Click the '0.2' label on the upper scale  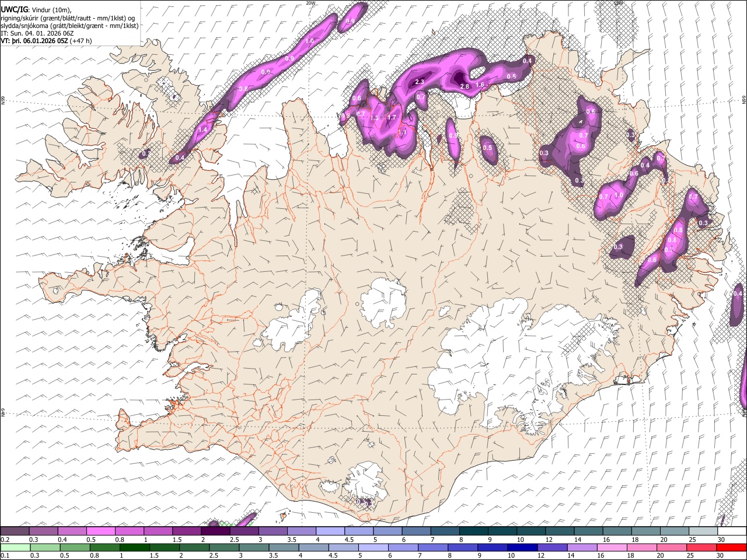tap(5, 540)
